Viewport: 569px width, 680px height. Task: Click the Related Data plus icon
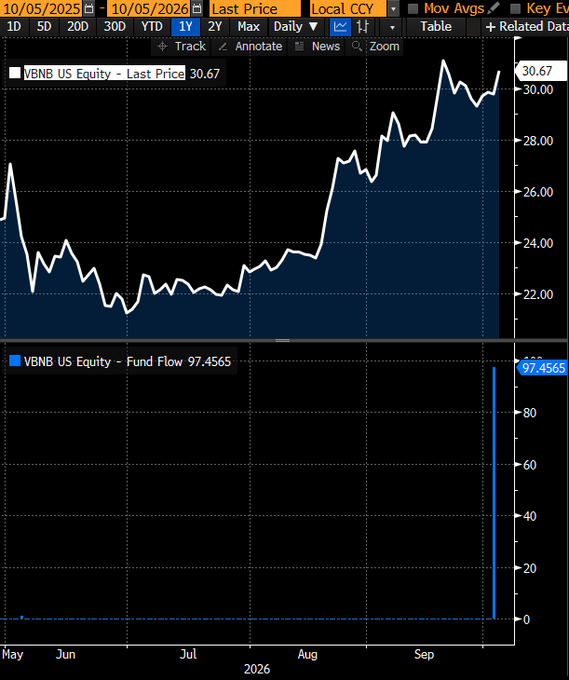[490, 27]
